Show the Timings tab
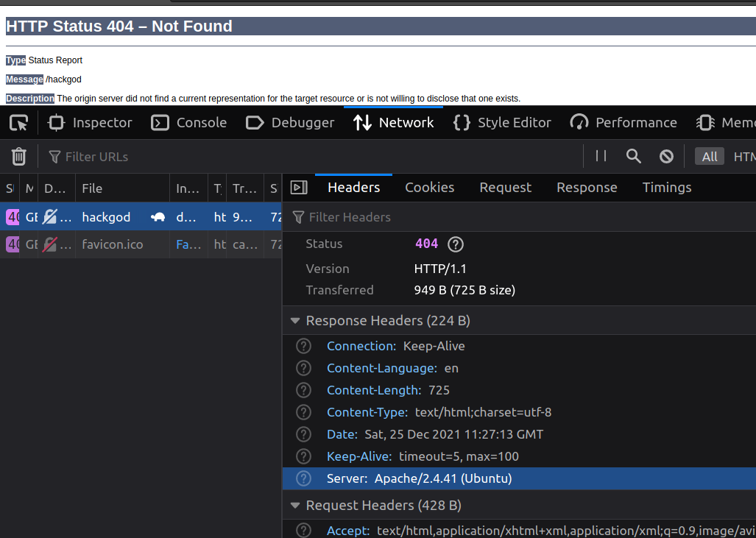Viewport: 756px width, 538px height. [666, 188]
